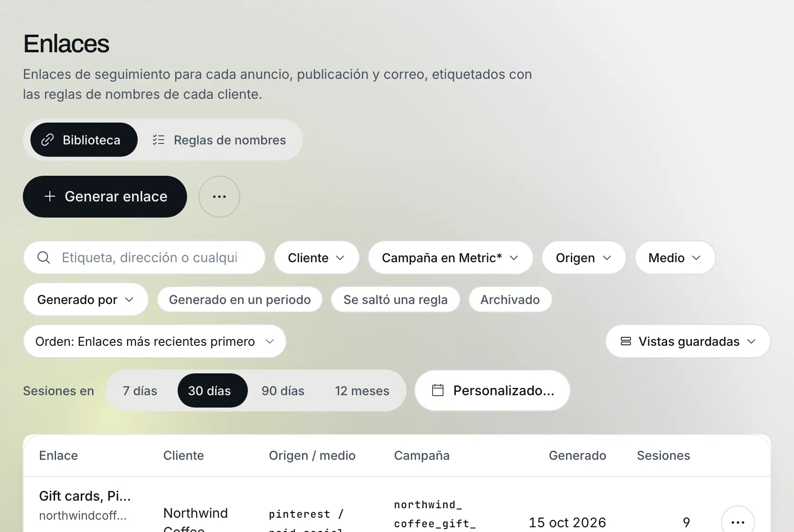Viewport: 794px width, 532px height.
Task: Click the search magnifier icon
Action: coord(44,257)
